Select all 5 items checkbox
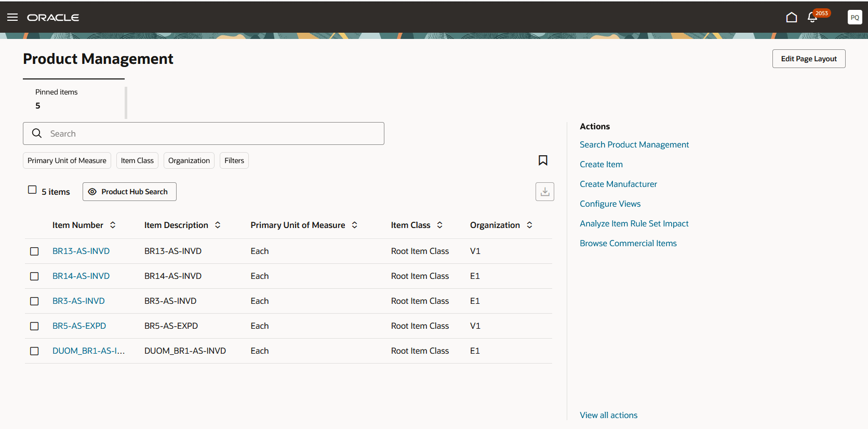868x429 pixels. pyautogui.click(x=32, y=190)
